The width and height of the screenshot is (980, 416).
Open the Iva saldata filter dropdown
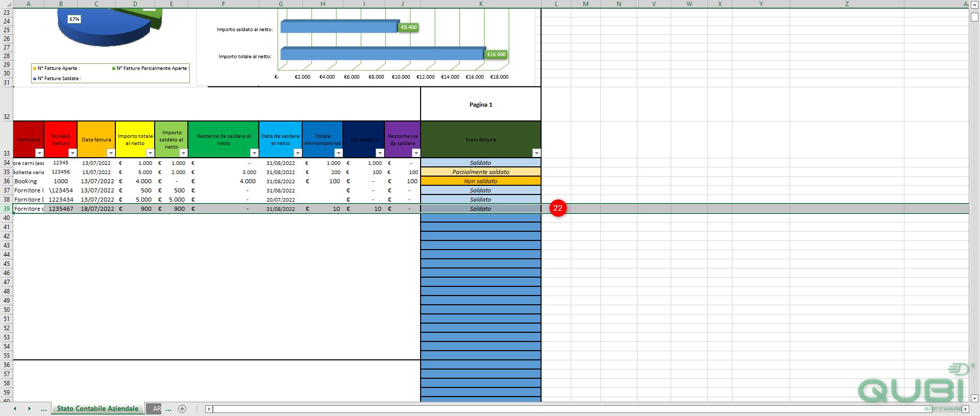pos(379,153)
